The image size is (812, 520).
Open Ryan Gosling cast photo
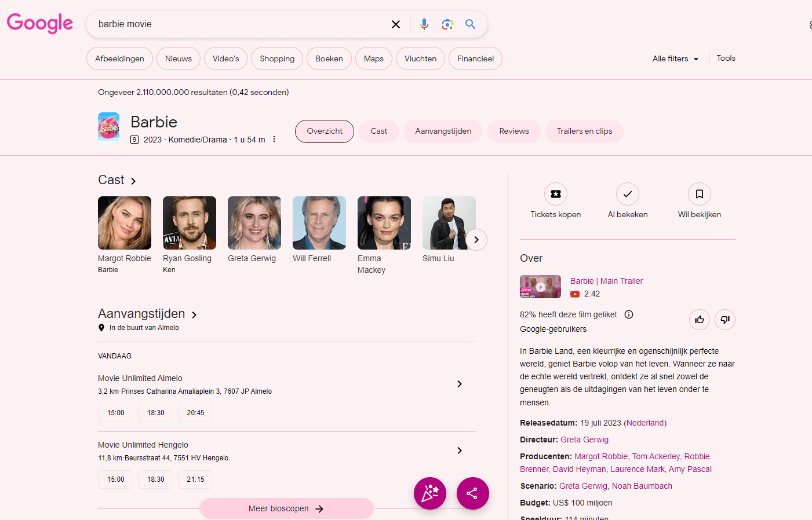[190, 223]
